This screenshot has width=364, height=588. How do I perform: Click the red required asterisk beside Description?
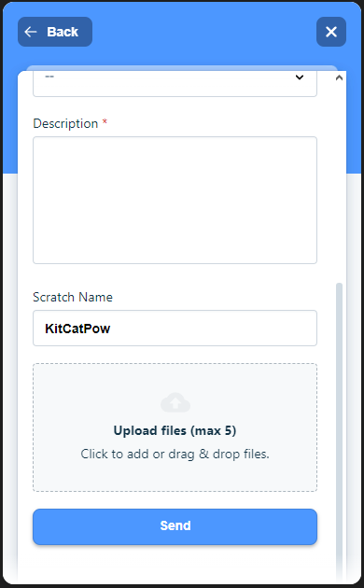click(105, 122)
